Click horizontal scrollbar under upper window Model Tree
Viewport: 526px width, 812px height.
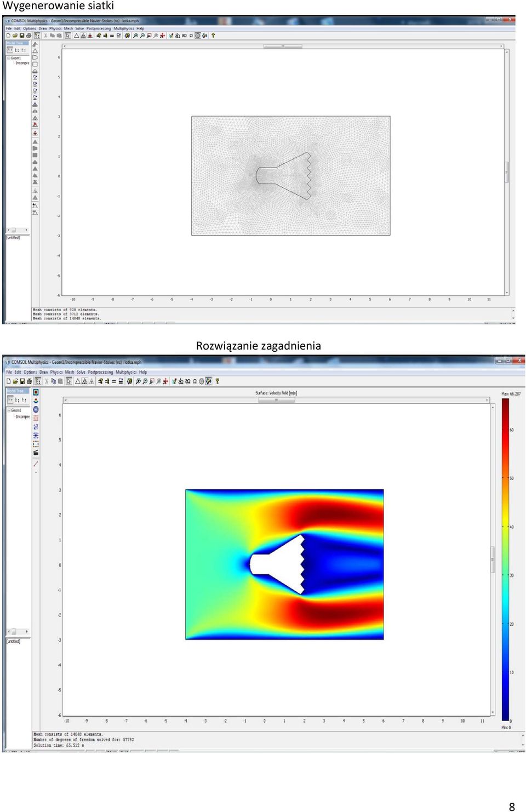(x=18, y=230)
